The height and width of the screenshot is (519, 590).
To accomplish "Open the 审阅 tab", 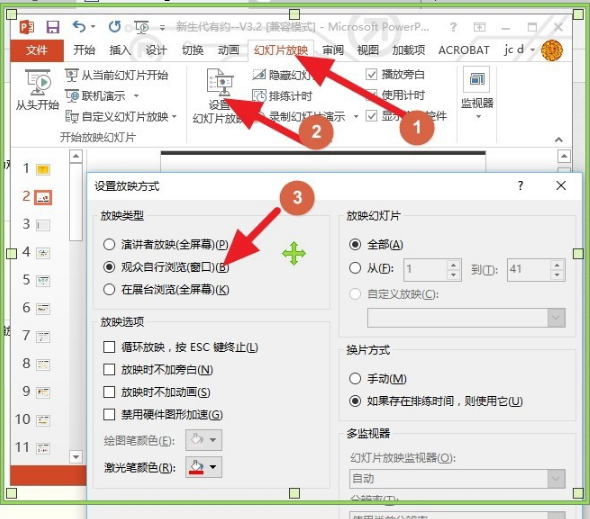I will click(333, 50).
